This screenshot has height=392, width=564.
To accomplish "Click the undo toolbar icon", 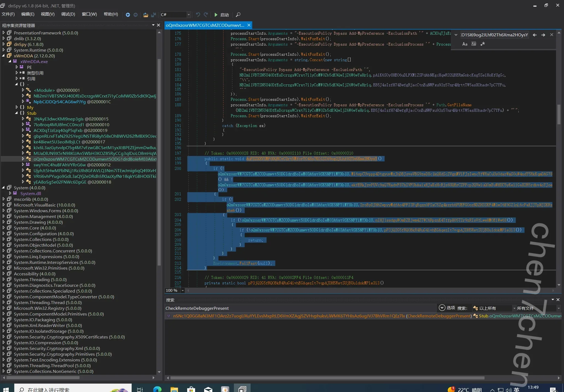I will click(x=198, y=15).
